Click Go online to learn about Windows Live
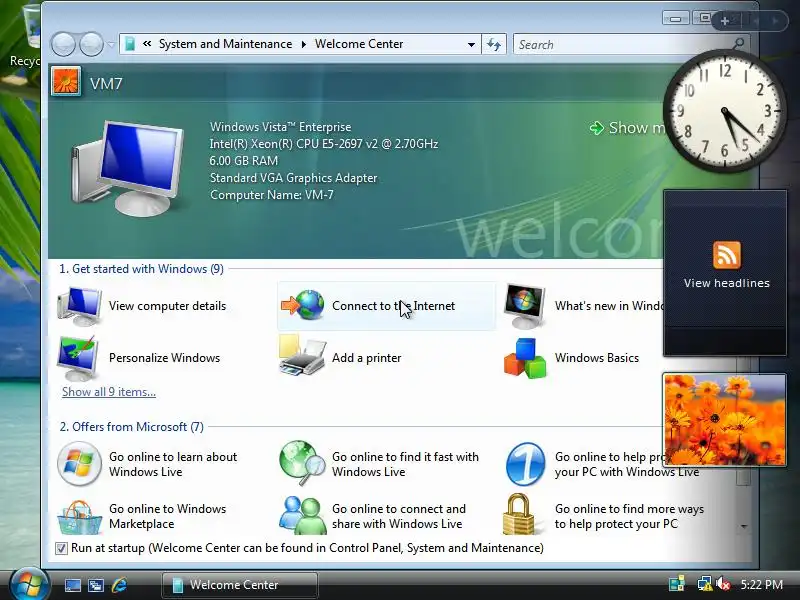The height and width of the screenshot is (600, 800). [173, 464]
